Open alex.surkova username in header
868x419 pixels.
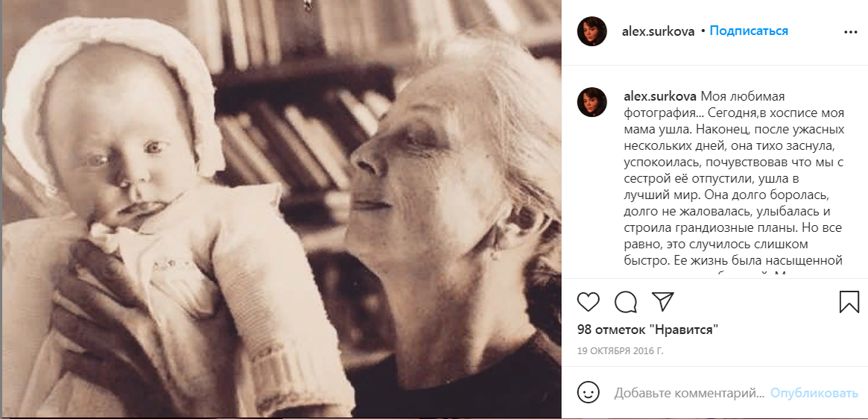[x=659, y=31]
